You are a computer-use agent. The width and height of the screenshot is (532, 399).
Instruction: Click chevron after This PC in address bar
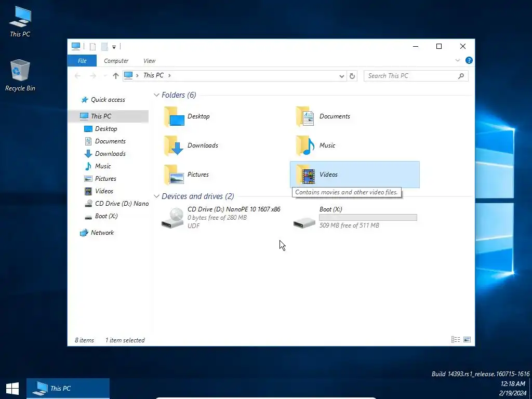coord(169,75)
